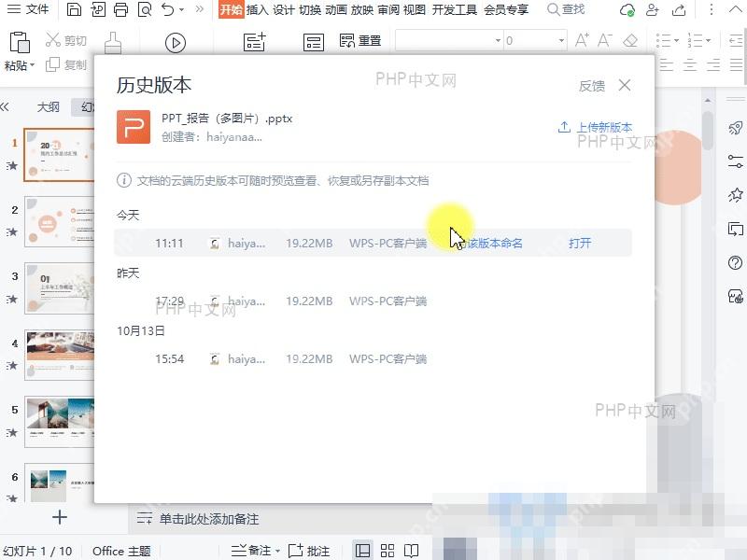Open the 文件 menu

pyautogui.click(x=28, y=9)
